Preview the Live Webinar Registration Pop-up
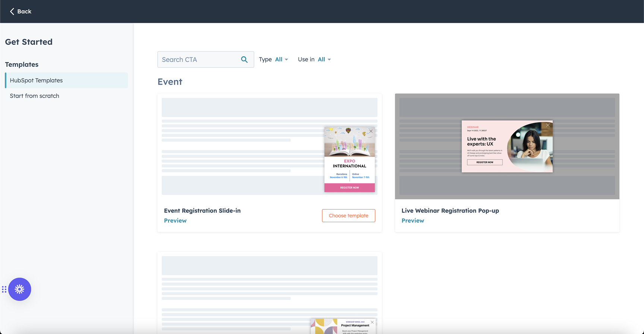Screen dimensions: 644x334 pyautogui.click(x=413, y=221)
